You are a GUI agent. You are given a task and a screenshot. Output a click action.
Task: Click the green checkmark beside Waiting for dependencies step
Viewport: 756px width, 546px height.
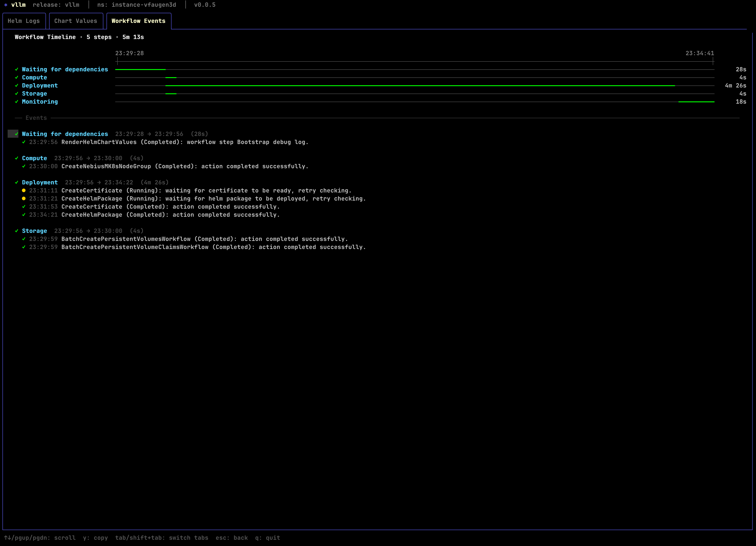coord(16,69)
